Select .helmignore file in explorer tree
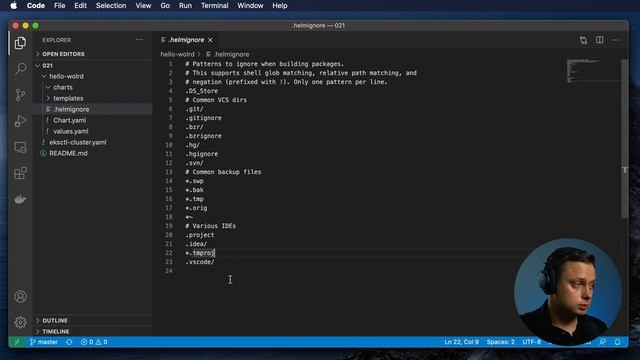 (x=93, y=109)
